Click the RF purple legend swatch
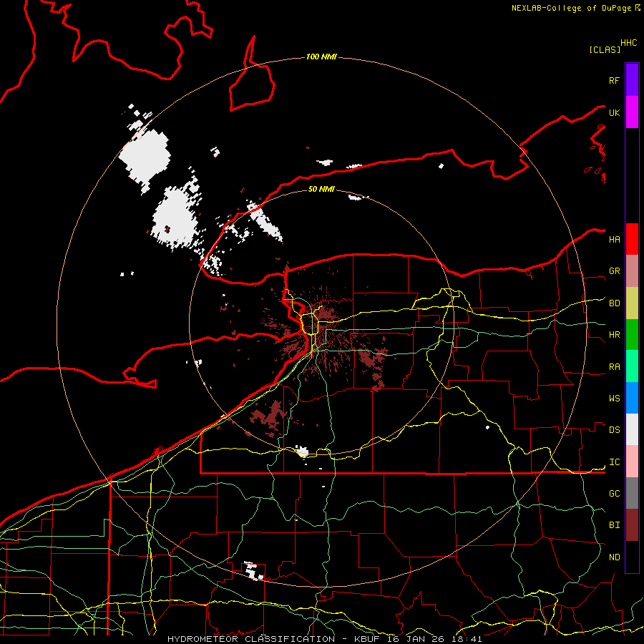Viewport: 644px width, 644px height. (x=632, y=80)
